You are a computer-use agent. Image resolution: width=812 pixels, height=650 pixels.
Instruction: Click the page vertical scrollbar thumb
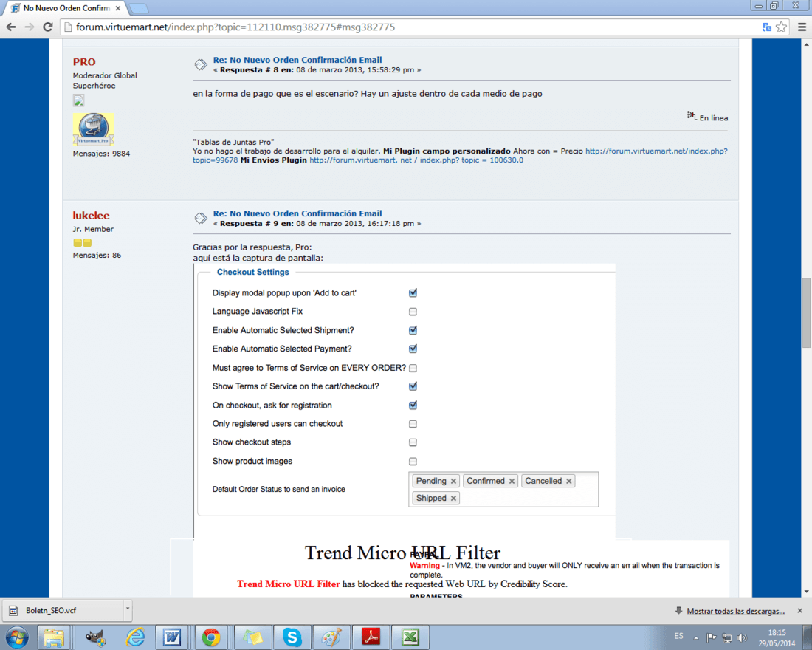coord(806,313)
